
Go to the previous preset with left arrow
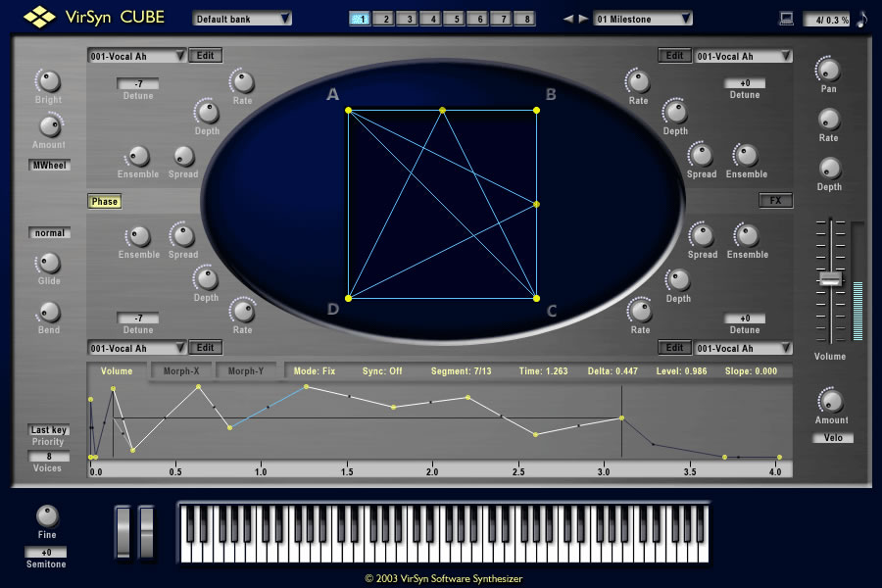(x=568, y=19)
